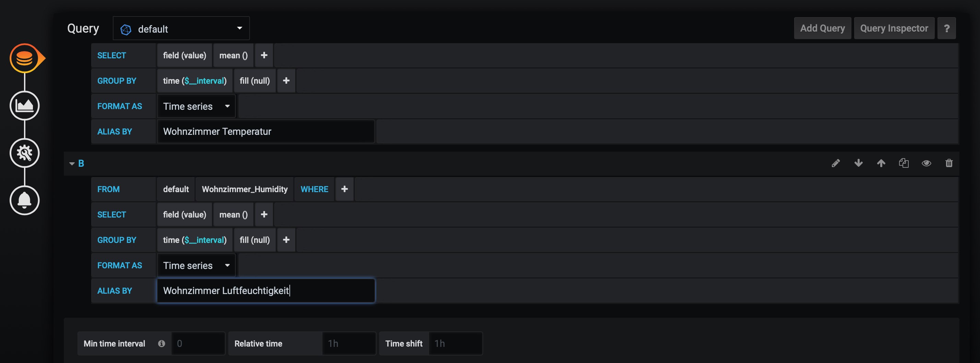Open the Queries tab database icon
The height and width of the screenshot is (363, 980).
[24, 58]
